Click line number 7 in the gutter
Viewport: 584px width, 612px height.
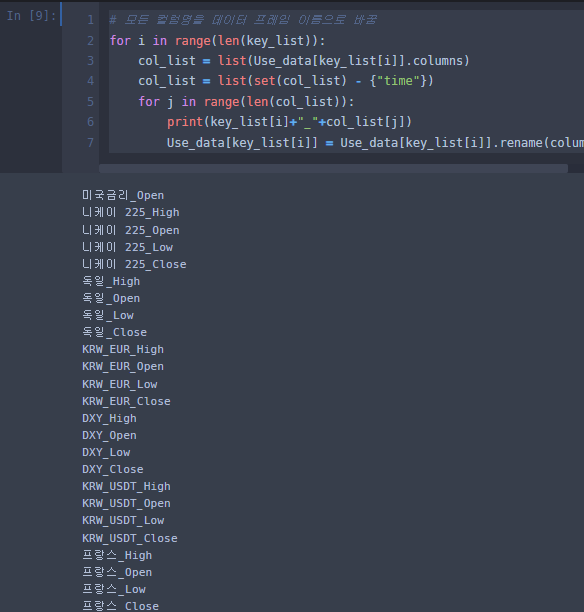pos(91,142)
